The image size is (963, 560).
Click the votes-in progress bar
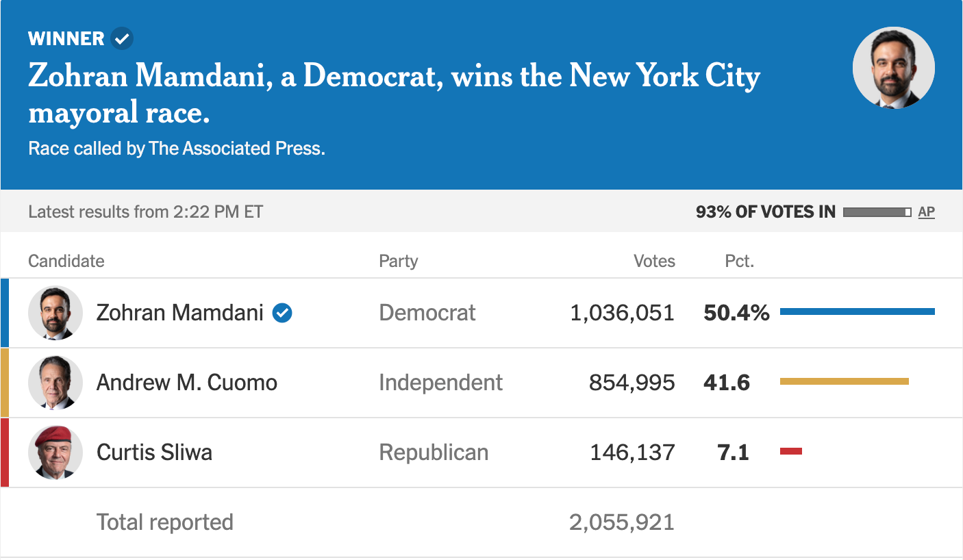tap(877, 212)
